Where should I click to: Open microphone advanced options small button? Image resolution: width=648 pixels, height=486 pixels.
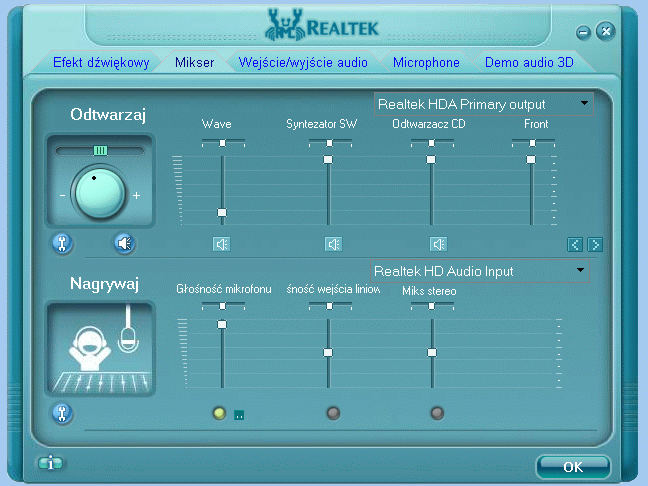[239, 415]
